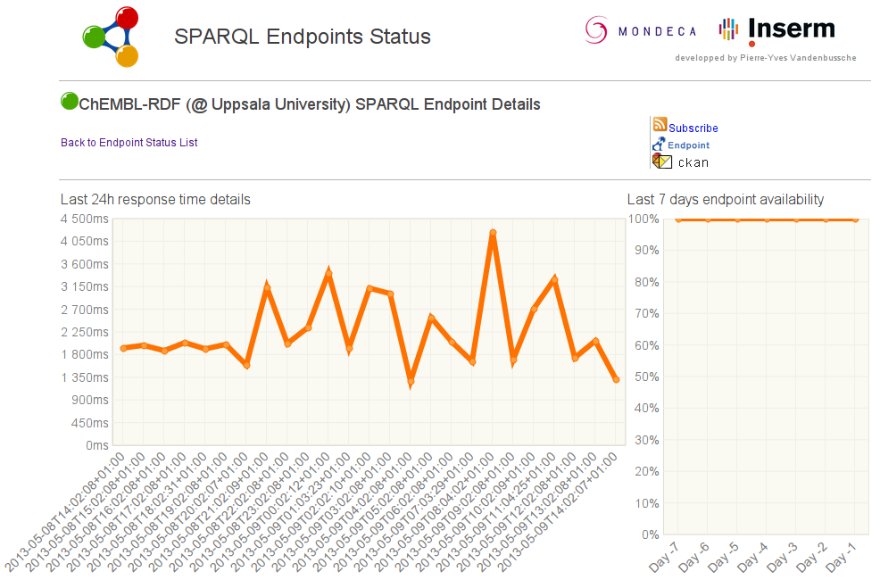The height and width of the screenshot is (588, 880).
Task: Click the Day -1 availability data point
Action: (x=855, y=219)
